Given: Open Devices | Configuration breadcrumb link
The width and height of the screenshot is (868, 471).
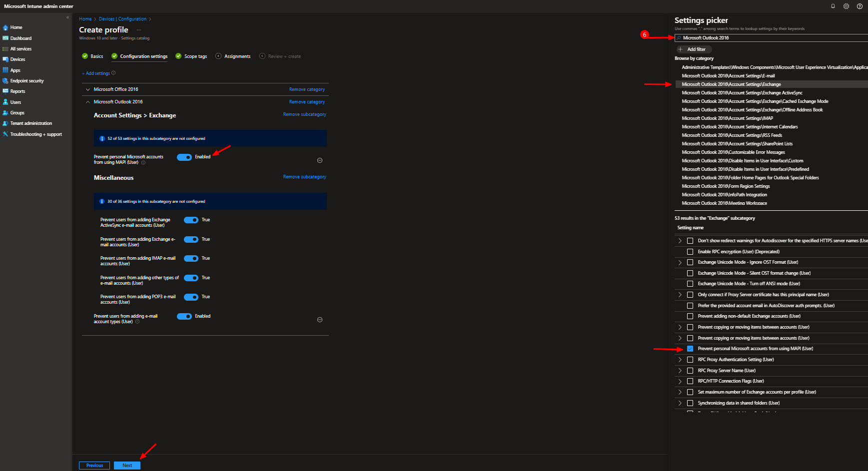Looking at the screenshot, I should (122, 19).
